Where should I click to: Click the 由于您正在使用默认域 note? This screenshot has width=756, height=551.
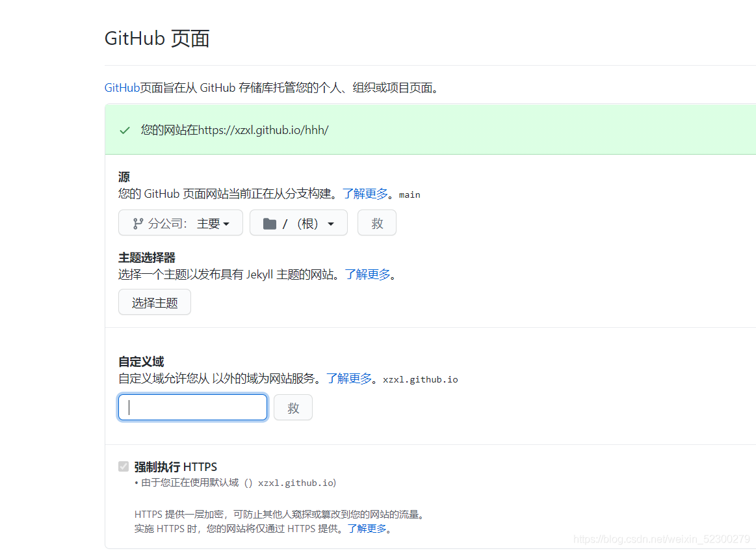tap(235, 483)
